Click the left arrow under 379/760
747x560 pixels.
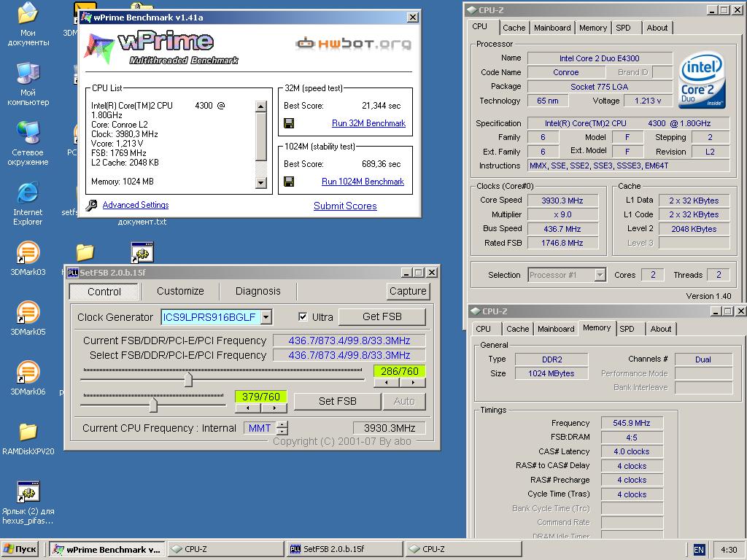click(248, 408)
